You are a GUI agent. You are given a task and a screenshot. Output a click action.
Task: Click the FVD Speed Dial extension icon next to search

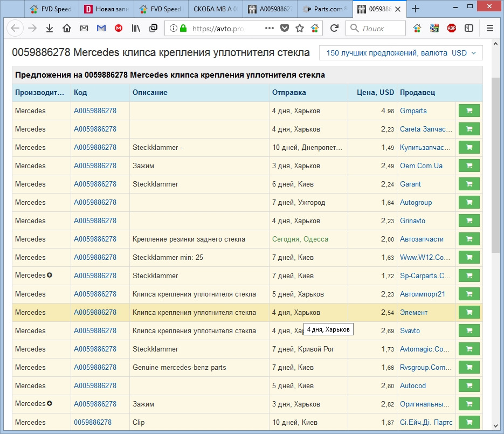click(417, 28)
